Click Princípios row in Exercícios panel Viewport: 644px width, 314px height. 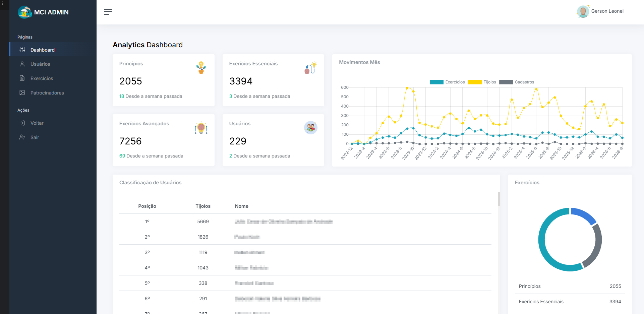click(570, 286)
